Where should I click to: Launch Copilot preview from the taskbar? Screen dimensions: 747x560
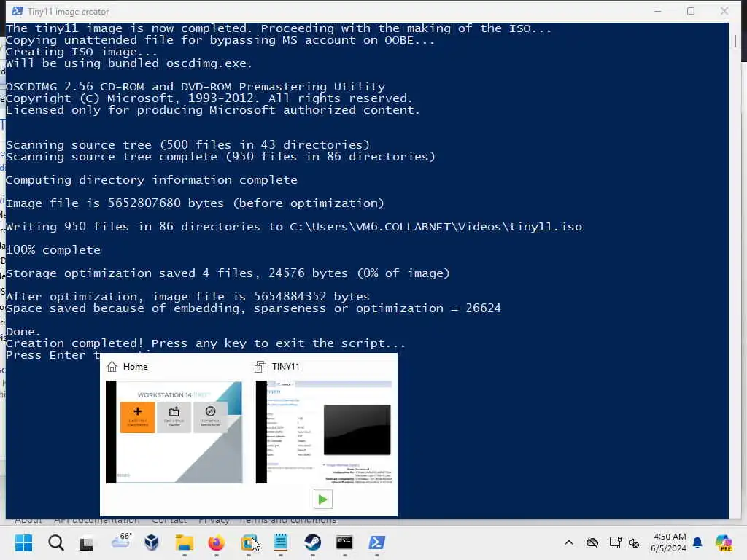[x=724, y=542]
